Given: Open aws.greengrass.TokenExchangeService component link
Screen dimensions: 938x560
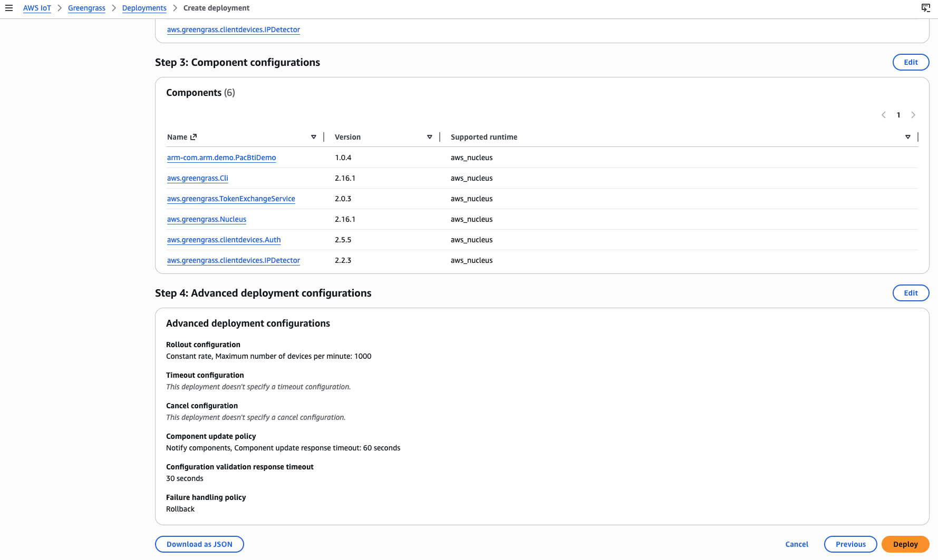Looking at the screenshot, I should tap(231, 199).
